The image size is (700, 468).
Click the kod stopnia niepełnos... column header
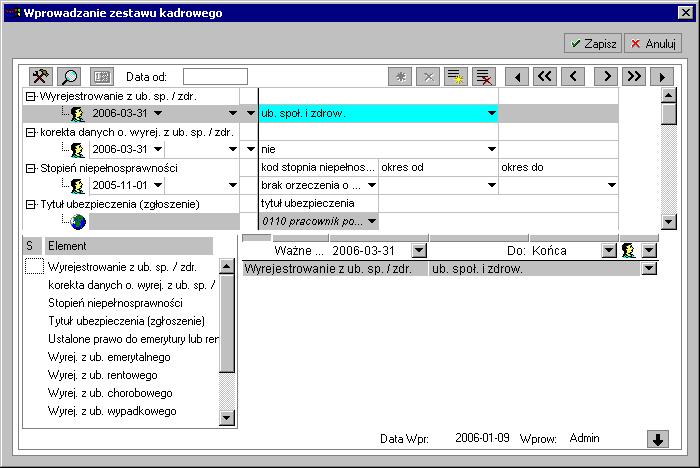point(318,167)
